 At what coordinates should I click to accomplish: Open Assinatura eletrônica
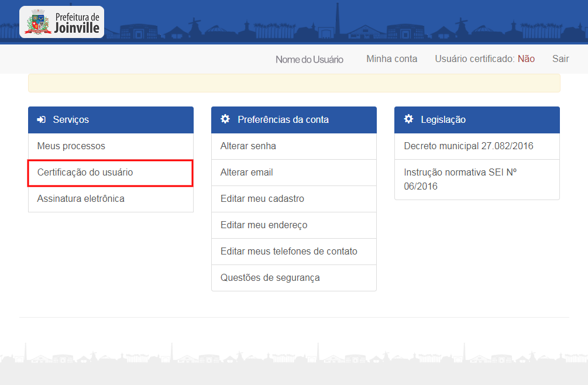(111, 199)
